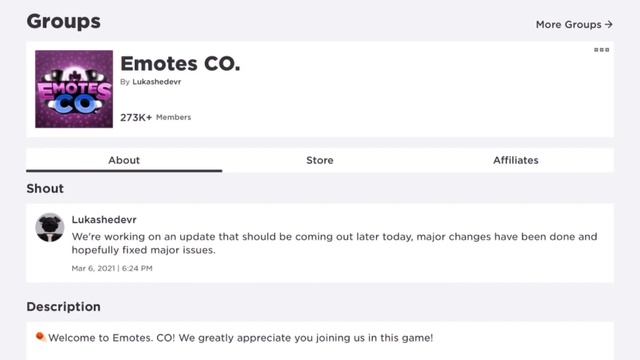The width and height of the screenshot is (640, 360).
Task: Click the 273K+ member count
Action: [x=136, y=118]
